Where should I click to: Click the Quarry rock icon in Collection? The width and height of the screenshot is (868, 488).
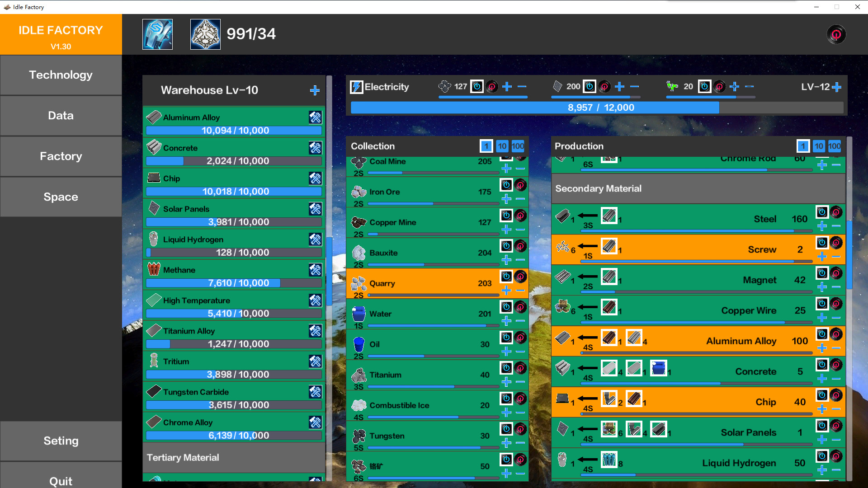click(359, 283)
